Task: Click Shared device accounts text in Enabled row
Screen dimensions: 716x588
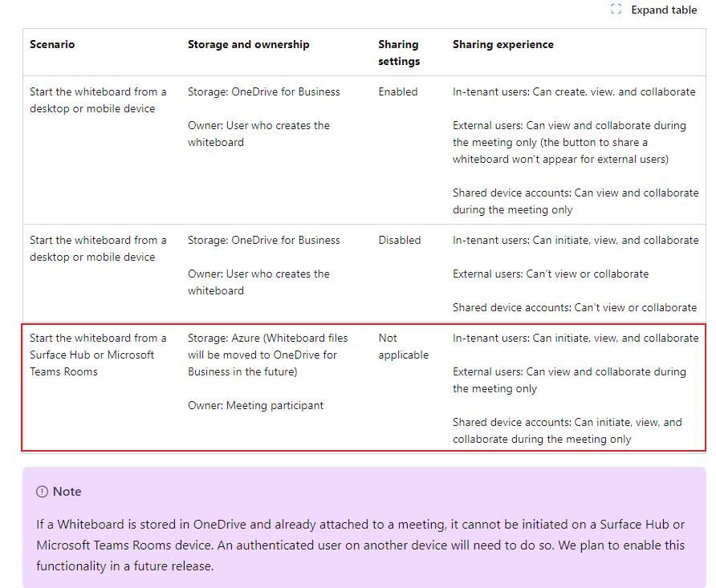Action: point(576,201)
